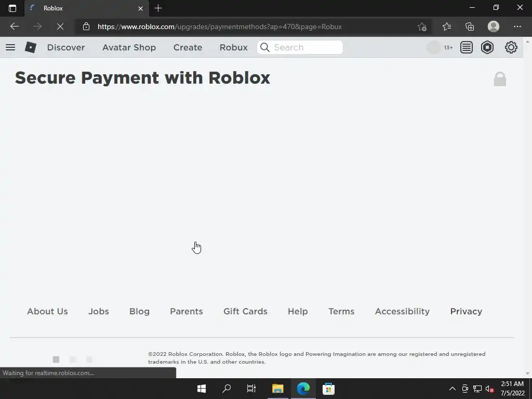Go back with the browser back arrow
The image size is (532, 399).
14,26
